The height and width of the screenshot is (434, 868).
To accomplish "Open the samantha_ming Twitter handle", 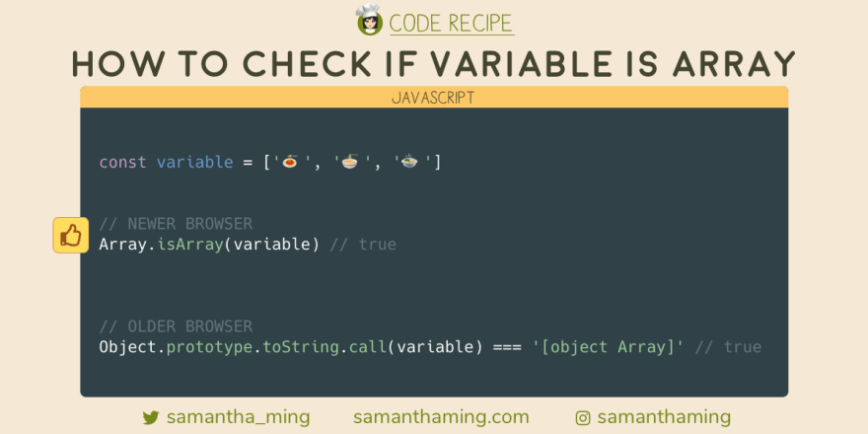I will tap(238, 417).
